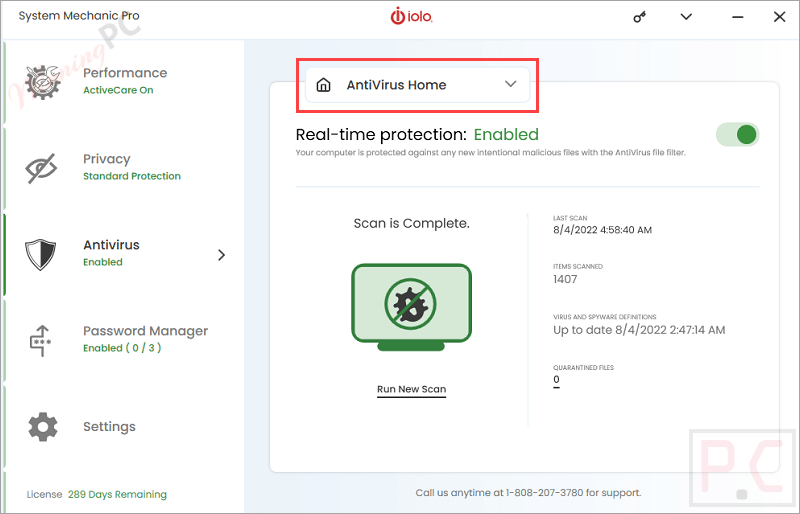
Task: Click the items scanned value 1407
Action: click(565, 279)
